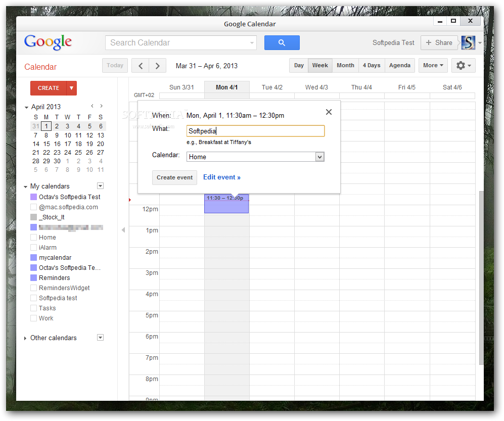Image resolution: width=504 pixels, height=421 pixels.
Task: Click the Softpedia Test account name
Action: coord(393,43)
